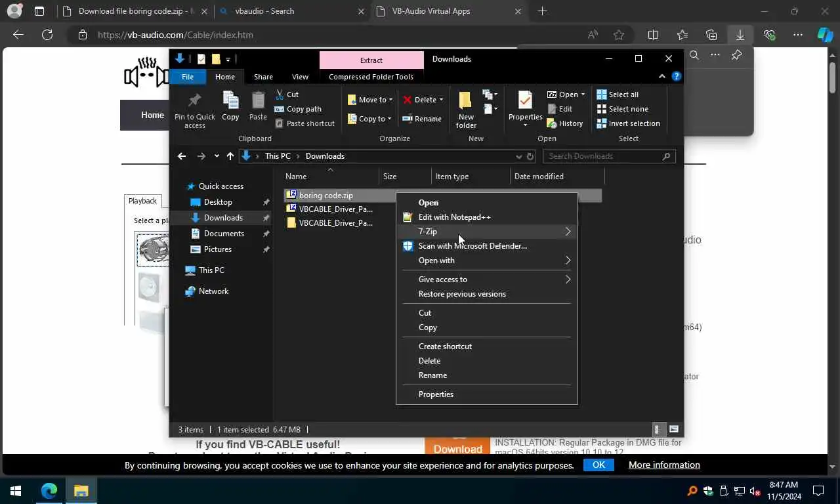This screenshot has width=840, height=504.
Task: Open Move to dropdown
Action: (370, 100)
